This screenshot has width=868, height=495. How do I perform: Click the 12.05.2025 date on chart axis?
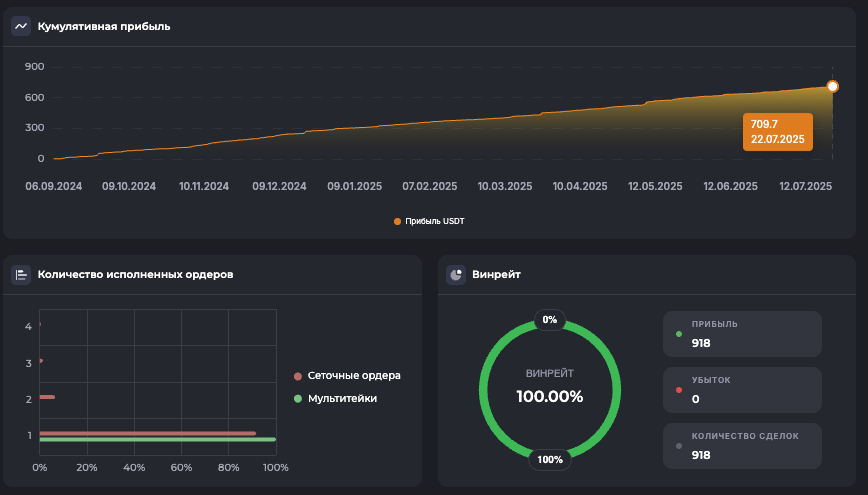coord(655,186)
